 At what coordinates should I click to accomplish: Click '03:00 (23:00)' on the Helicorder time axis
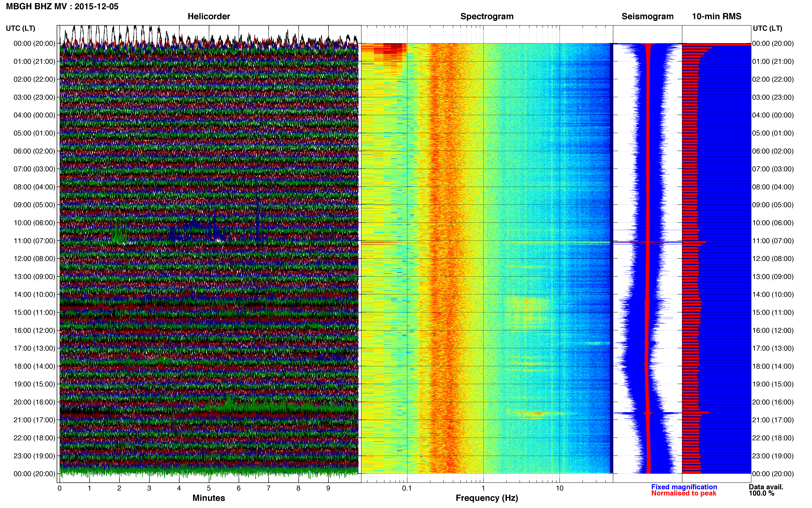pos(34,97)
